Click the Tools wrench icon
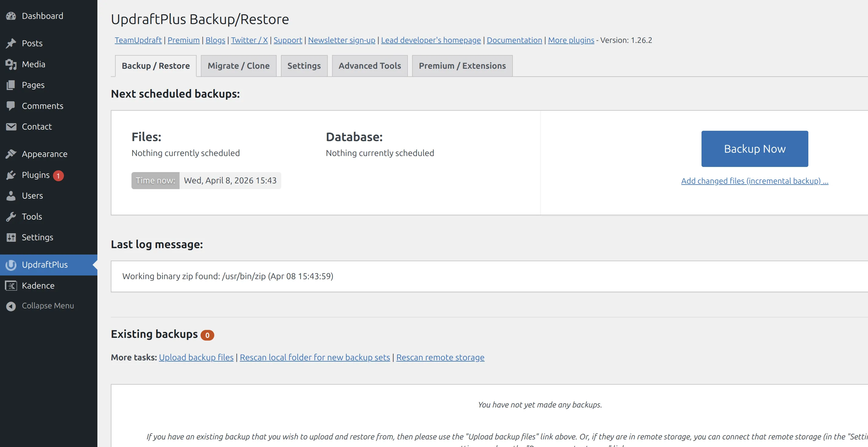Viewport: 868px width, 447px height. coord(11,217)
